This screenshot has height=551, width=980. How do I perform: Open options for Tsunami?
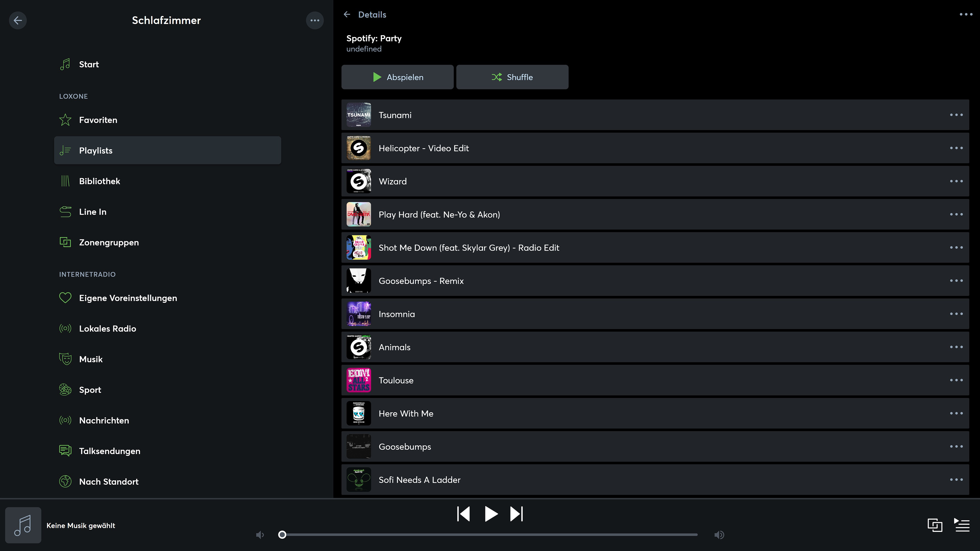click(x=956, y=115)
